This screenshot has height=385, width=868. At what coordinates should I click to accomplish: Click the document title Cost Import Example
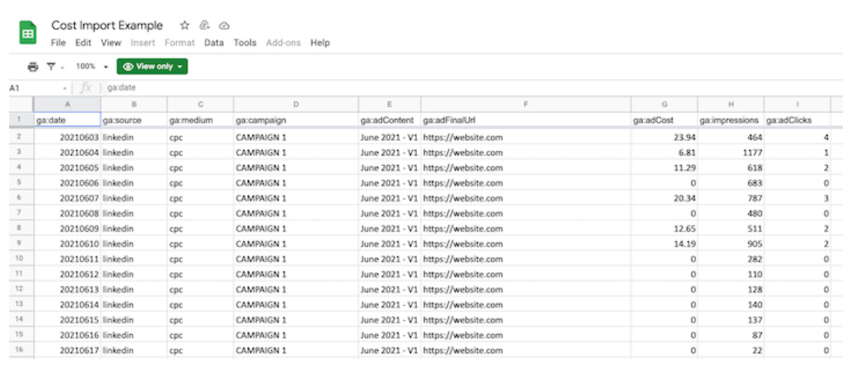[x=107, y=26]
